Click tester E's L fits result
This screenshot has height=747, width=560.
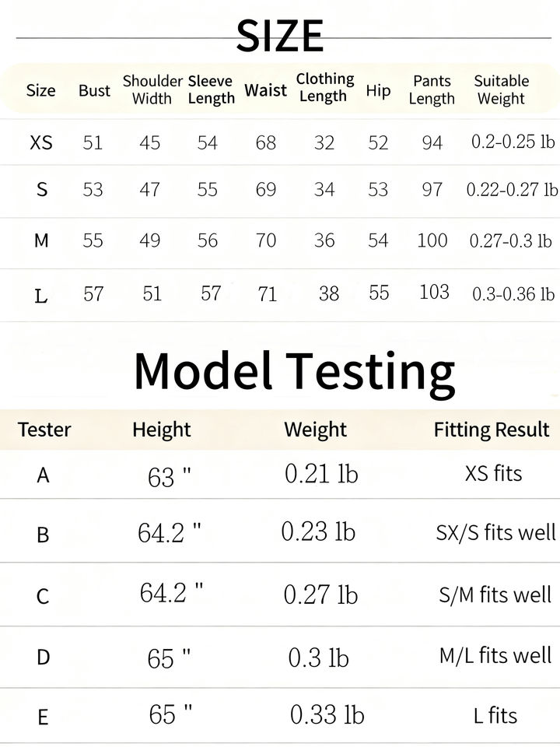495,715
